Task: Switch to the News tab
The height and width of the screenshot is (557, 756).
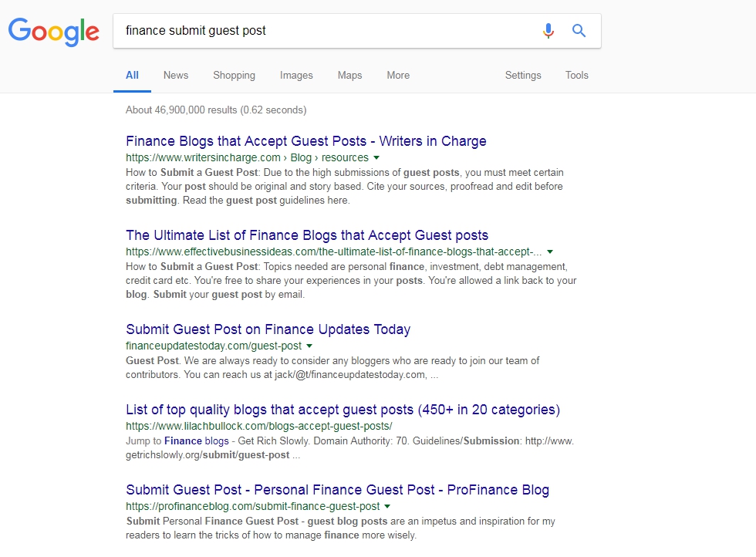Action: click(176, 76)
